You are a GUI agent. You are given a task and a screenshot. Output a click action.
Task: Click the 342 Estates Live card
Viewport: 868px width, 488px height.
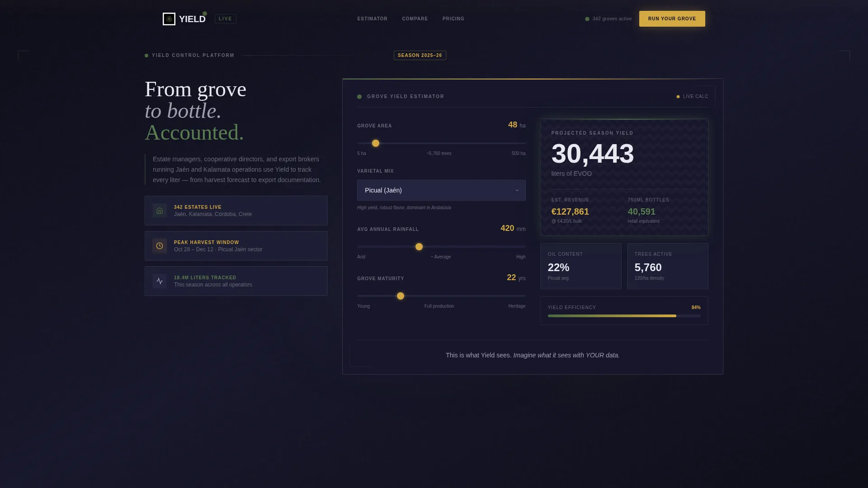tap(236, 211)
